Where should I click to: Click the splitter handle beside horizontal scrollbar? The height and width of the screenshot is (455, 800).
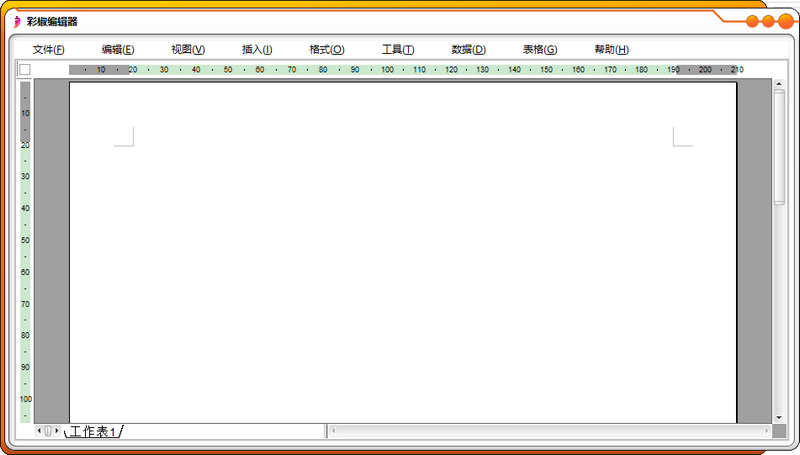coord(326,431)
